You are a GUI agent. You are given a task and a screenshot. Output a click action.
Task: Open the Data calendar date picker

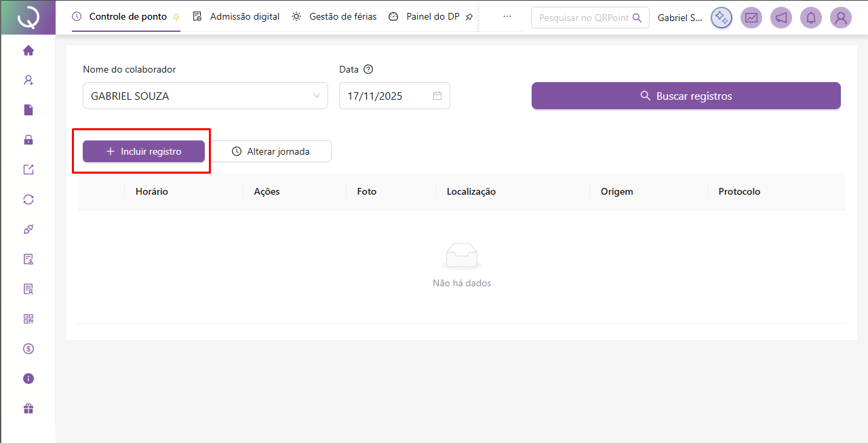tap(437, 96)
